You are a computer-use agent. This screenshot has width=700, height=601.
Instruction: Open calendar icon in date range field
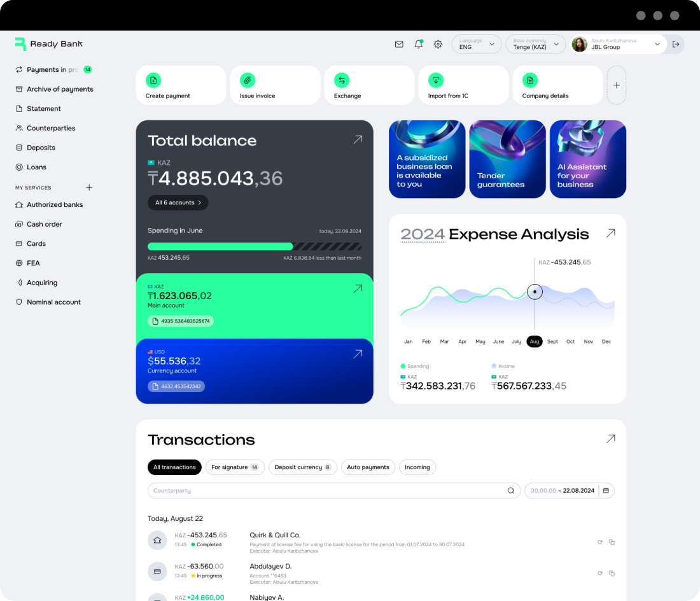pyautogui.click(x=606, y=491)
